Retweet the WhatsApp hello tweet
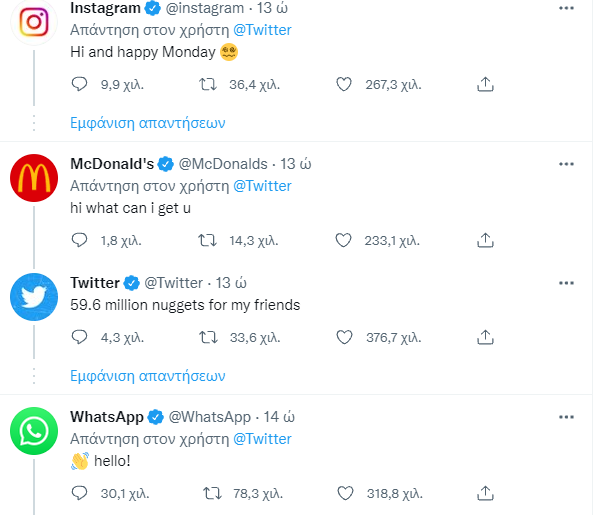Viewport: 611px width, 515px height. pyautogui.click(x=212, y=493)
